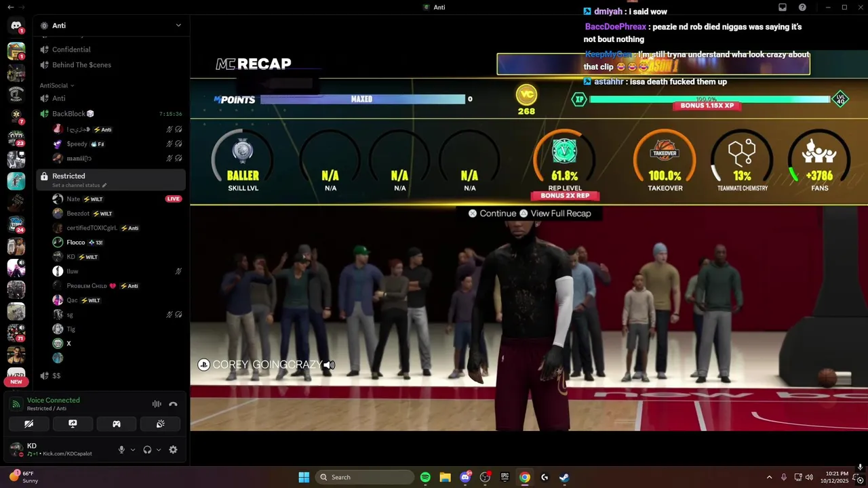Screen dimensions: 868x488
Task: Disconnect from voice with hang-up icon
Action: [x=173, y=404]
